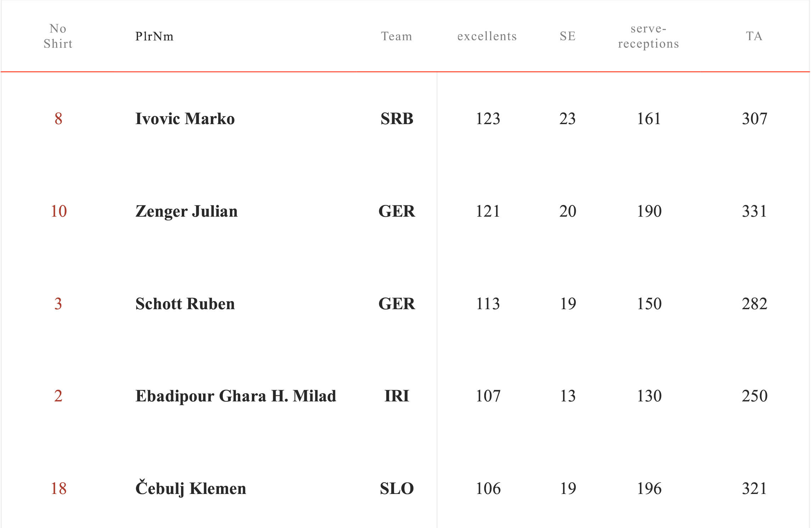Screen dimensions: 812x528
Task: Click shirt number 8 for Ivovic
Action: click(58, 119)
